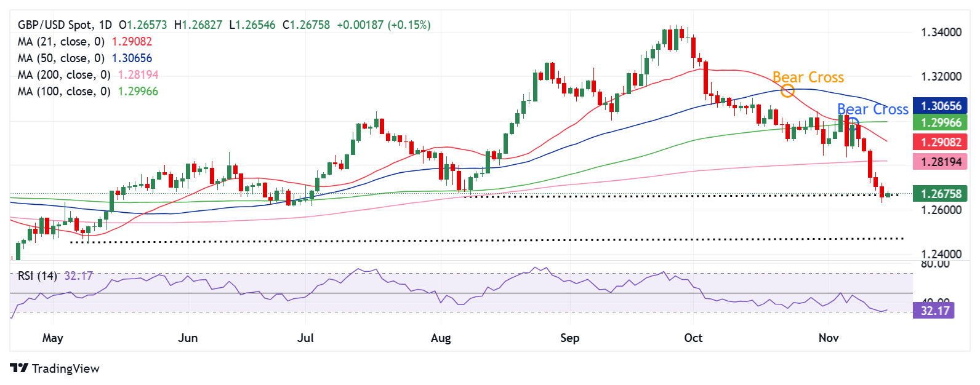Select the MA (100, close, 0) legend
Screen dimensions: 980x385
tap(64, 92)
